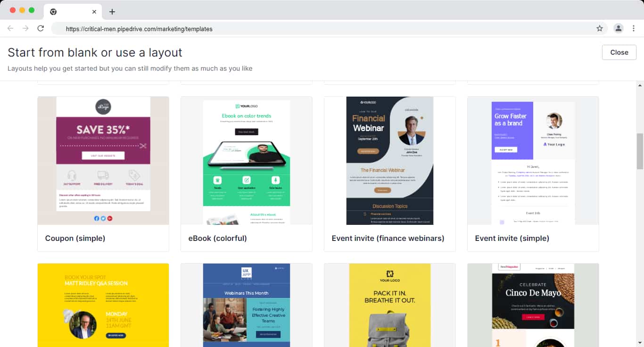Select the Event invite (finance webinars) thumbnail
644x347 pixels.
(x=390, y=161)
